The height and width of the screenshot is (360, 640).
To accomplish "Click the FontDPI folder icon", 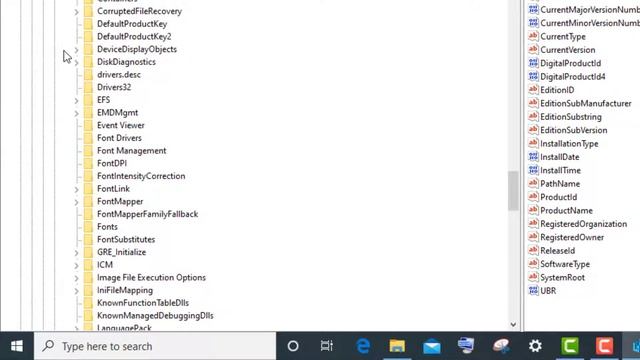I will [88, 163].
